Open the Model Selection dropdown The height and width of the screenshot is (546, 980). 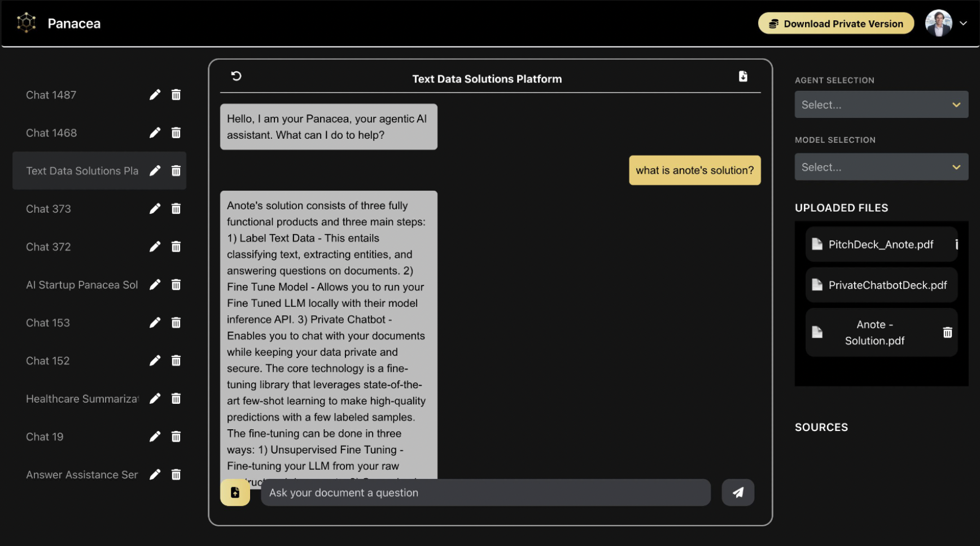[881, 167]
